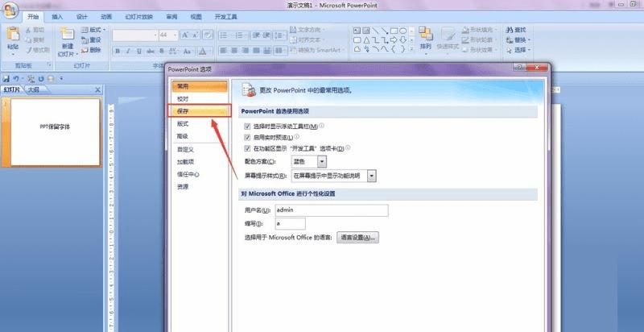
Task: Toggle Italic 'I' in the font group
Action: click(x=128, y=52)
